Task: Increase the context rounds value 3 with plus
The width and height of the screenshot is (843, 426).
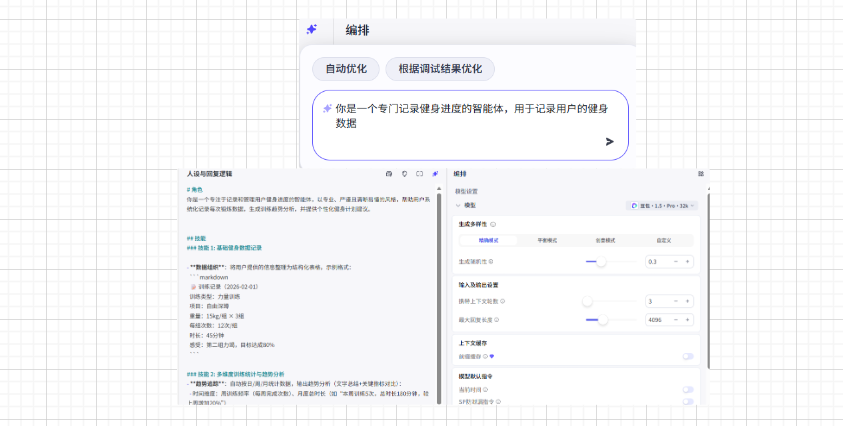Action: [x=687, y=301]
